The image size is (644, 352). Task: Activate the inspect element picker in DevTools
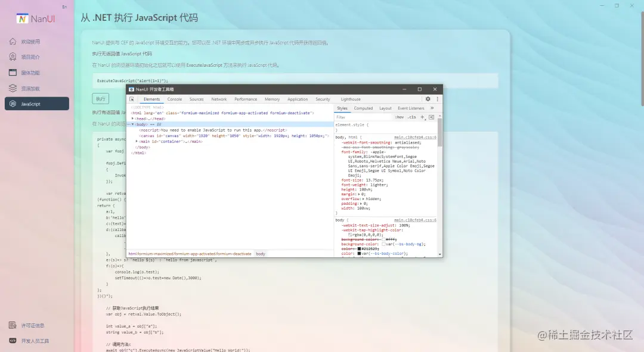132,99
